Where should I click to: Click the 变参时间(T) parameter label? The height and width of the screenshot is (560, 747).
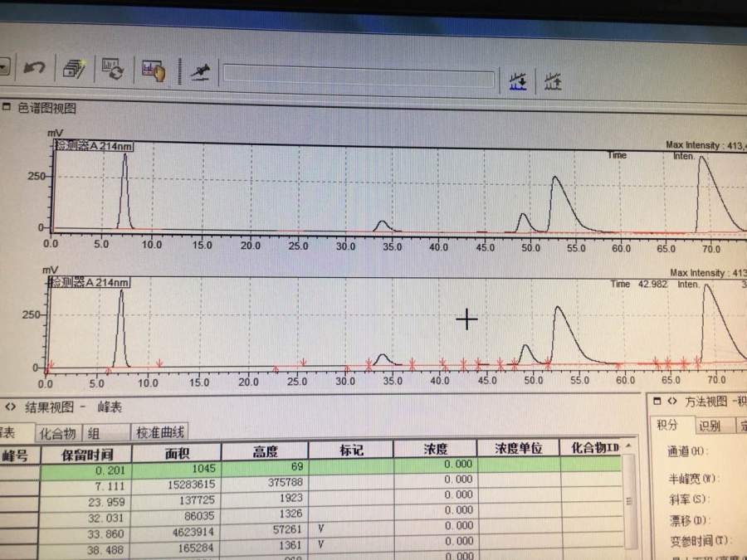[699, 541]
